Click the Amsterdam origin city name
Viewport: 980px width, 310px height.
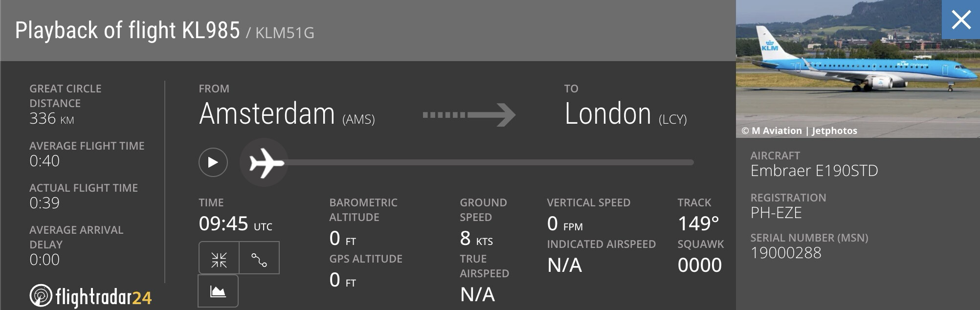pos(267,114)
